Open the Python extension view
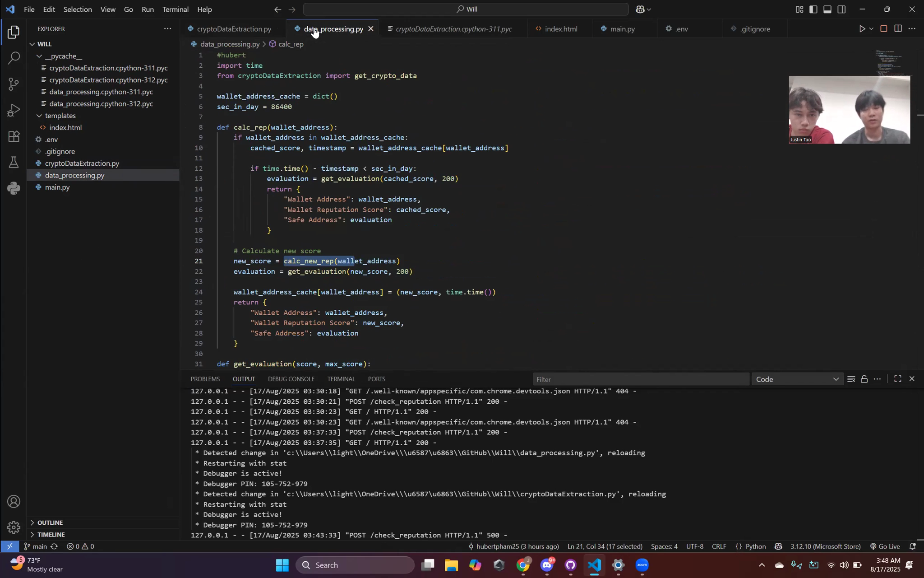This screenshot has height=578, width=924. click(x=14, y=188)
